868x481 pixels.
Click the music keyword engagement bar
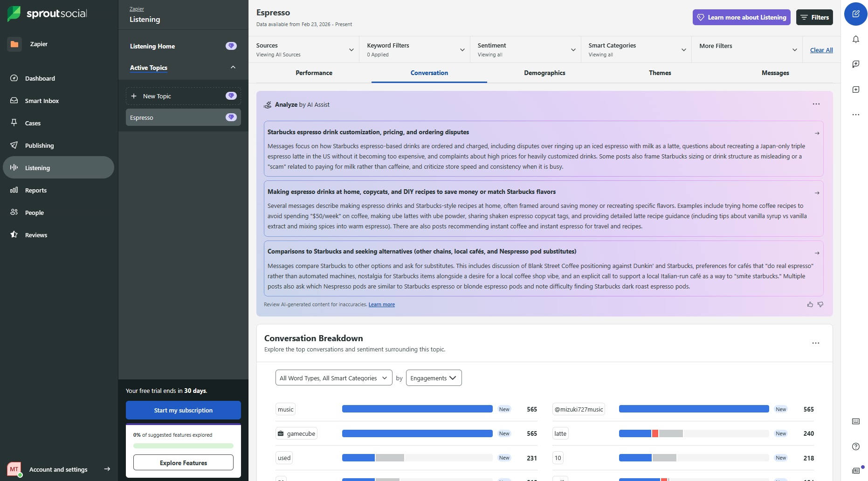click(x=417, y=409)
